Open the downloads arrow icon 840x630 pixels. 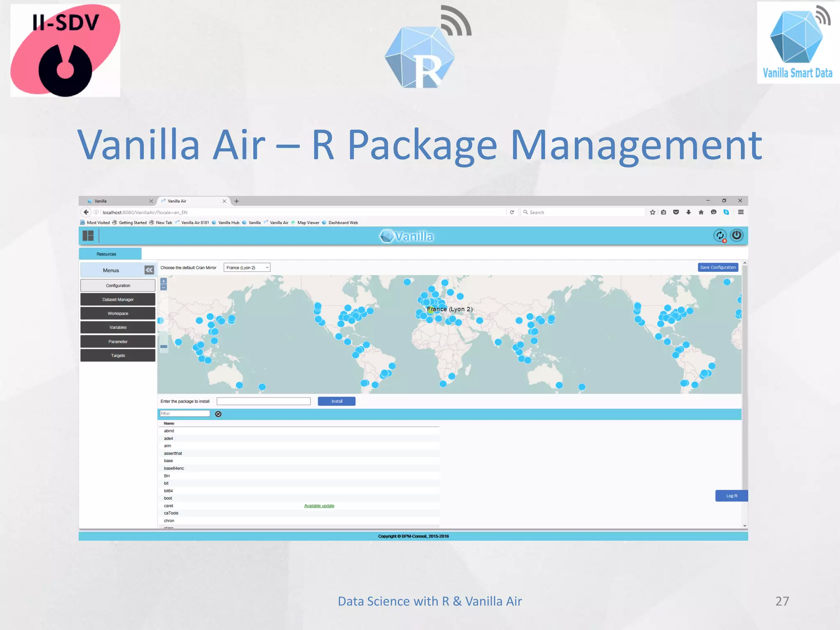(x=688, y=212)
